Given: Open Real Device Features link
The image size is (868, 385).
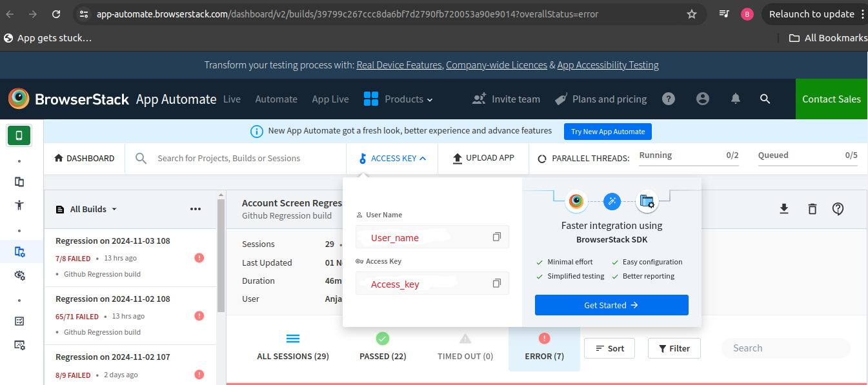Looking at the screenshot, I should (399, 65).
